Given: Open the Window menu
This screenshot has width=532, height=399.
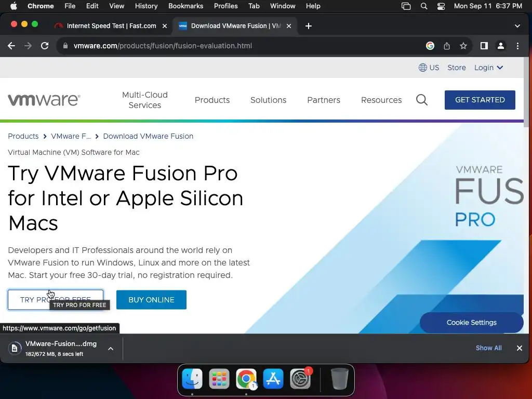Looking at the screenshot, I should pos(283,6).
